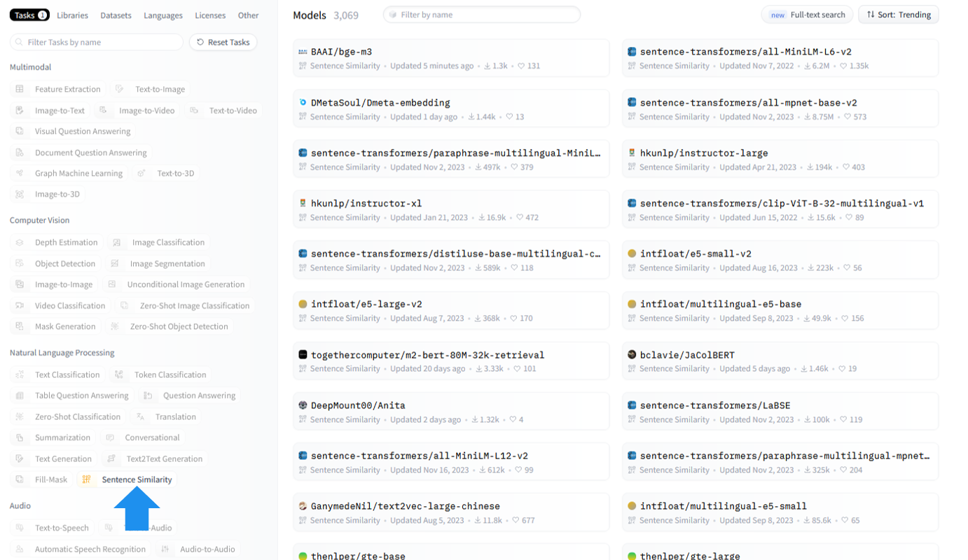The image size is (968, 560).
Task: Switch to the Libraries tab
Action: pos(73,15)
